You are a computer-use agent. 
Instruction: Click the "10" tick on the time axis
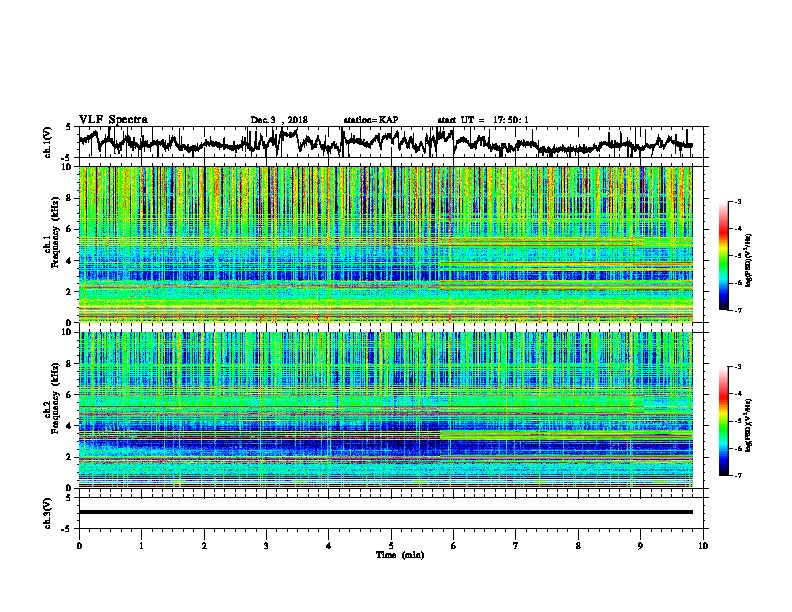(703, 546)
